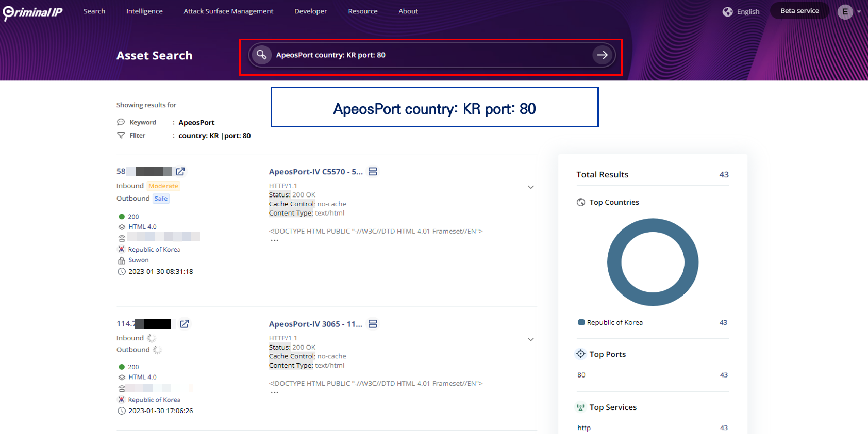
Task: Select English language option
Action: 748,12
